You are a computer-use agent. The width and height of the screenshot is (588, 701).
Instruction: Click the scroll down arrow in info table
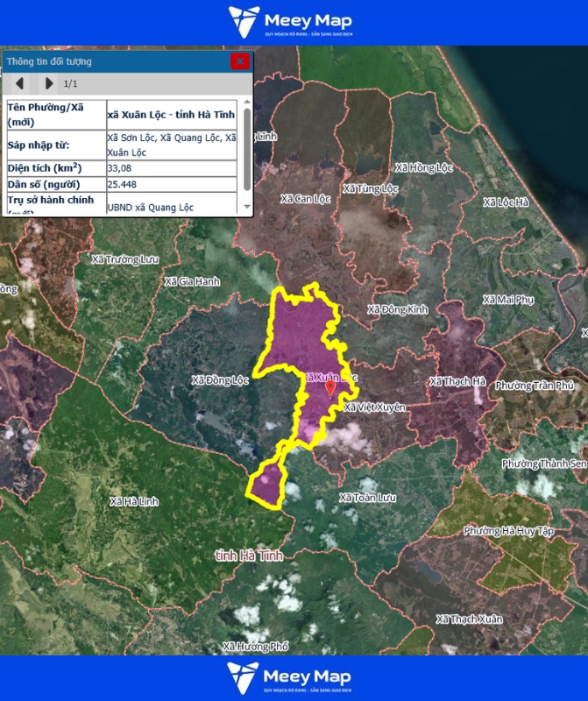(247, 208)
